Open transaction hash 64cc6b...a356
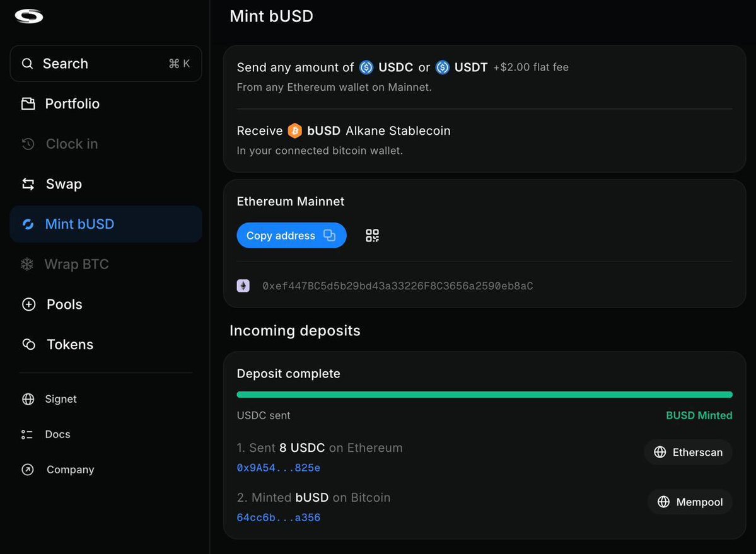756x554 pixels. point(279,517)
